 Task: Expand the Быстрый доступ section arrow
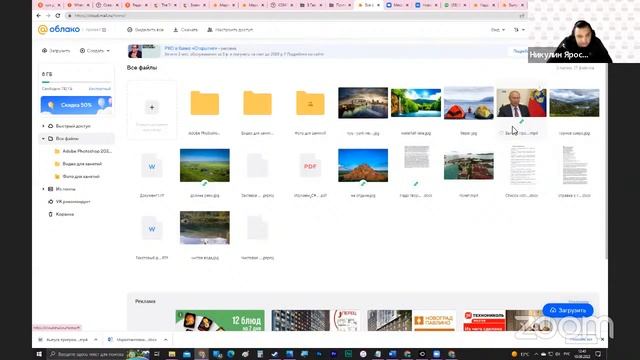tap(43, 126)
